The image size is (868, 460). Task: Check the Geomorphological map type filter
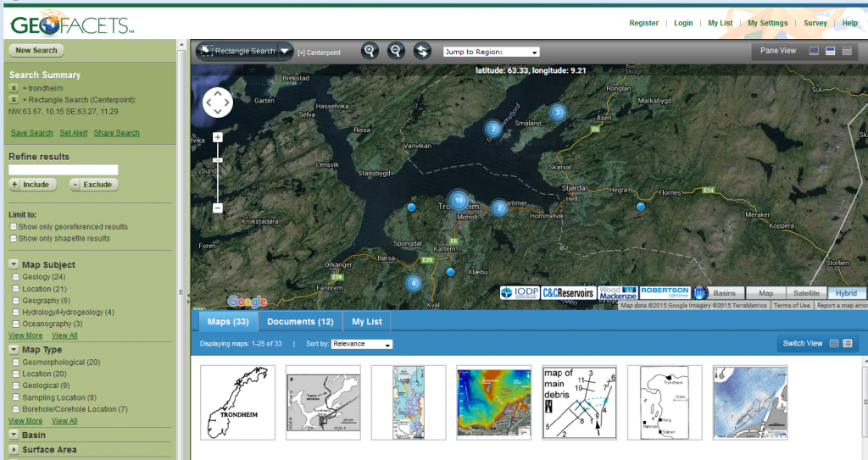pyautogui.click(x=16, y=362)
